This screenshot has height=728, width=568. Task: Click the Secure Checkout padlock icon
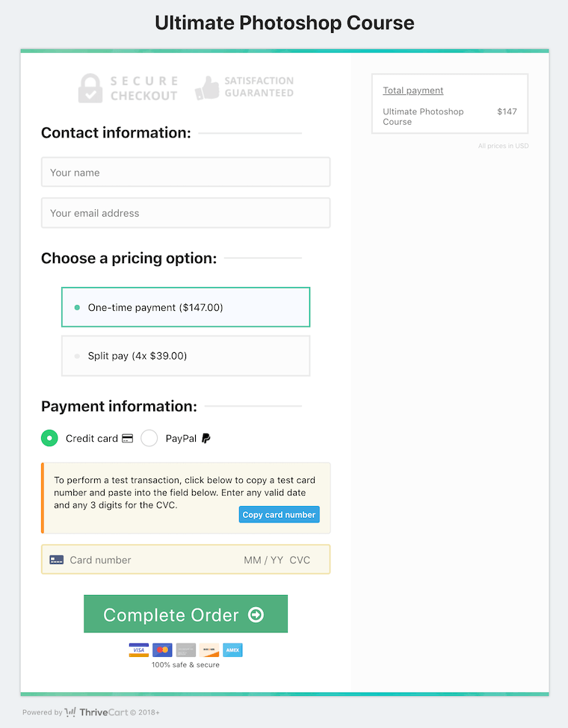coord(90,88)
